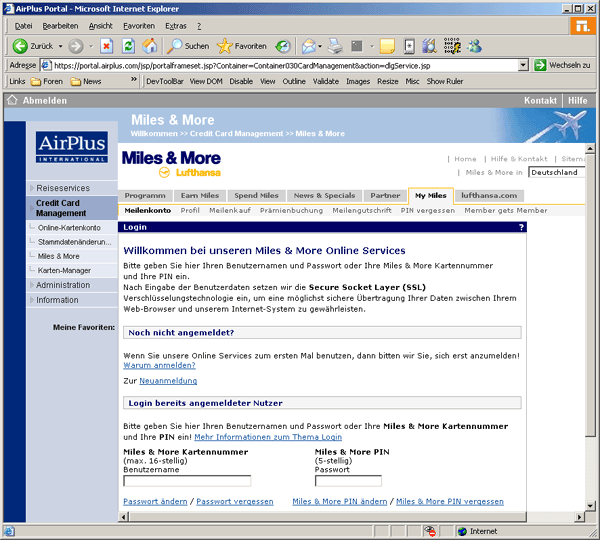Open the forward button history dropdown arrow

pos(91,46)
